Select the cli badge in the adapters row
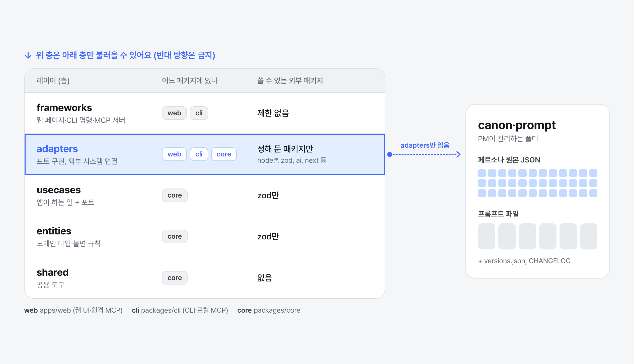This screenshot has width=634, height=364. click(x=199, y=154)
